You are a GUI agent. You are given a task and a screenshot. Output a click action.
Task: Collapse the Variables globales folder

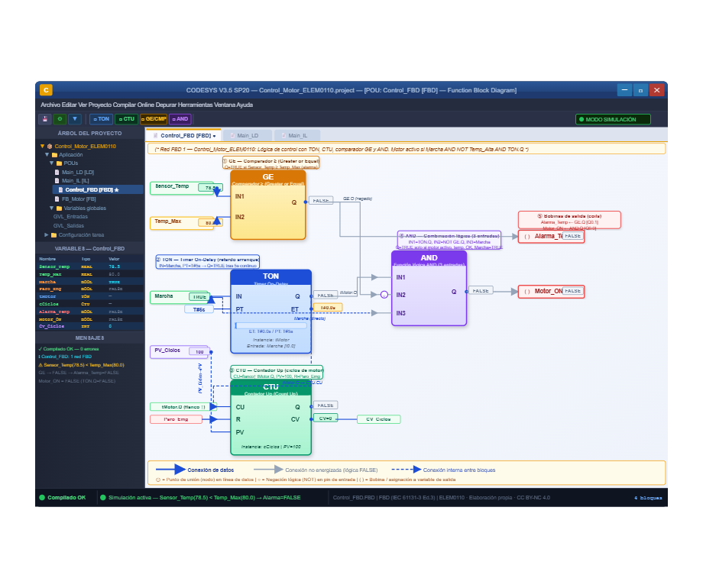51,208
